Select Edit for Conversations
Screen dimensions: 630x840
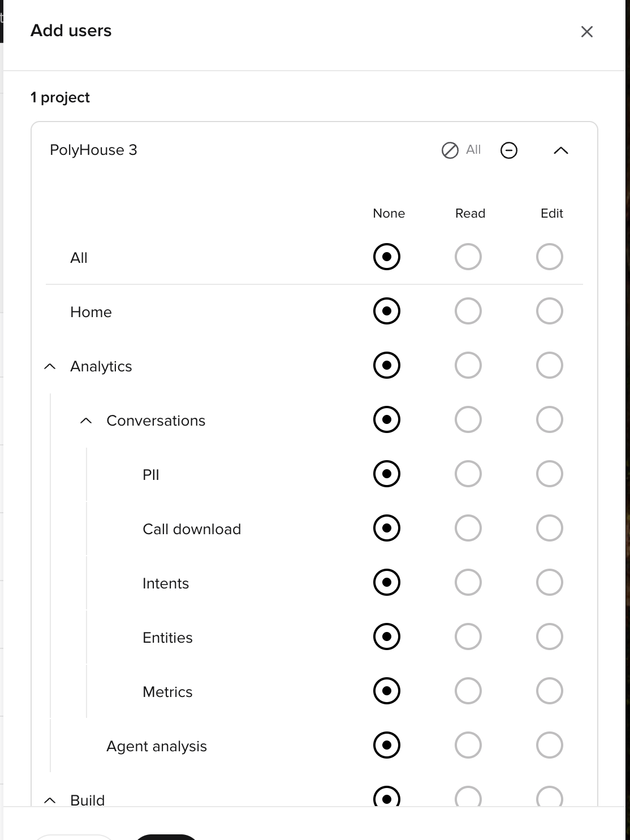pos(549,419)
